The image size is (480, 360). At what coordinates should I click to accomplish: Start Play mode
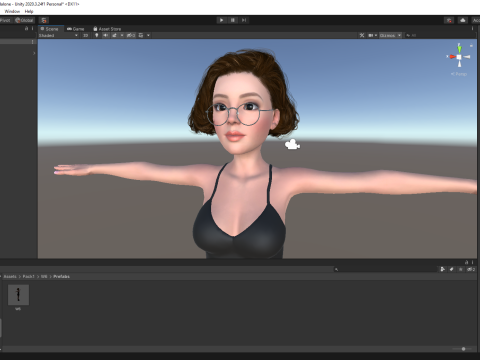[x=221, y=20]
